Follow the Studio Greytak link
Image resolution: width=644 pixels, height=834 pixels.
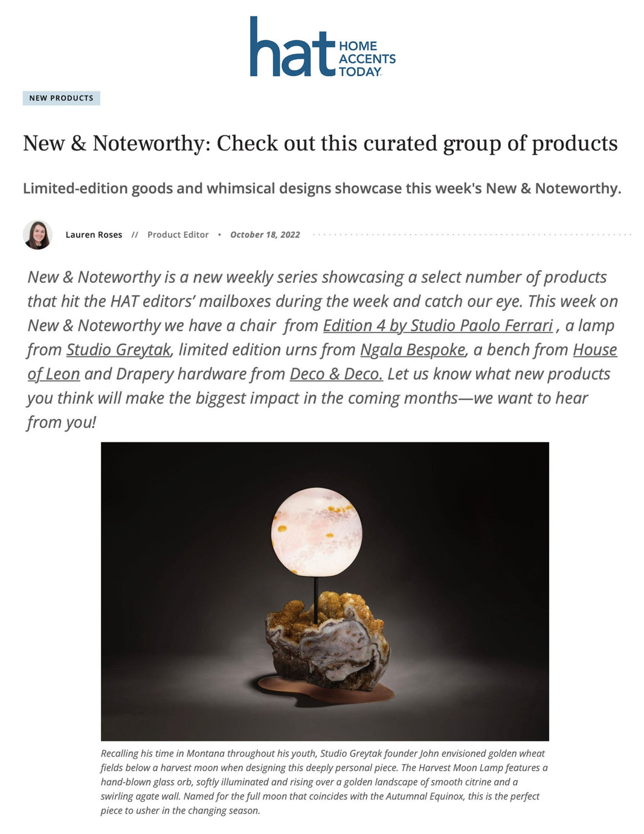pos(118,349)
